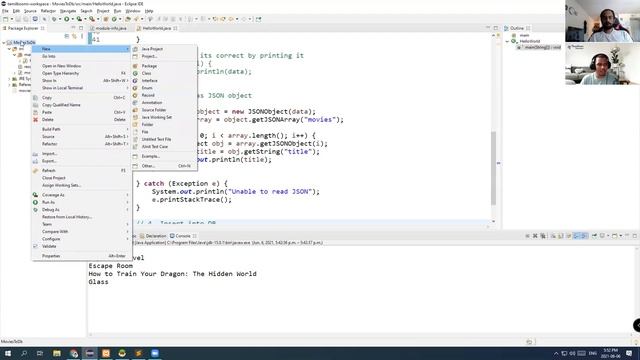640x360 pixels.
Task: Click the Debug toolbar icon
Action: pos(54,19)
